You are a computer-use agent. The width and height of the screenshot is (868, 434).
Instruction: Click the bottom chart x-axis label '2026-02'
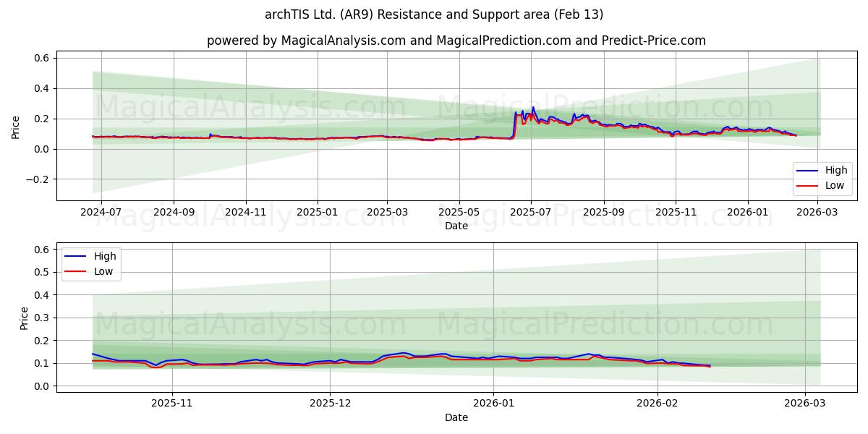coord(658,404)
